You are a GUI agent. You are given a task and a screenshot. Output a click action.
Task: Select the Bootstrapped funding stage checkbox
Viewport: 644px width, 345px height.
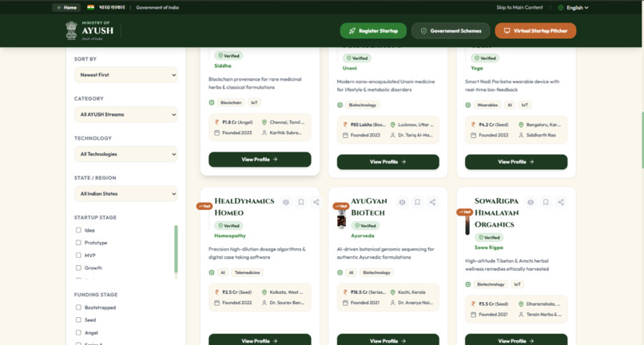78,307
